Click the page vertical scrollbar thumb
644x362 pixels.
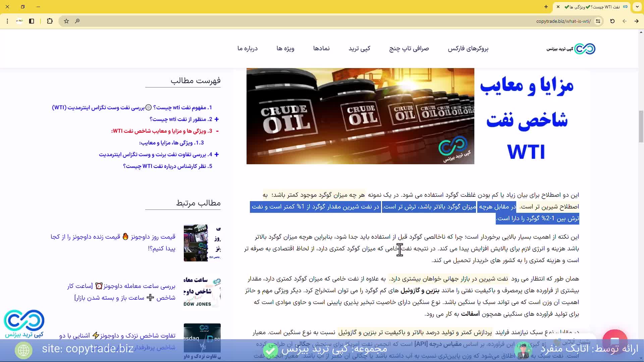click(641, 126)
